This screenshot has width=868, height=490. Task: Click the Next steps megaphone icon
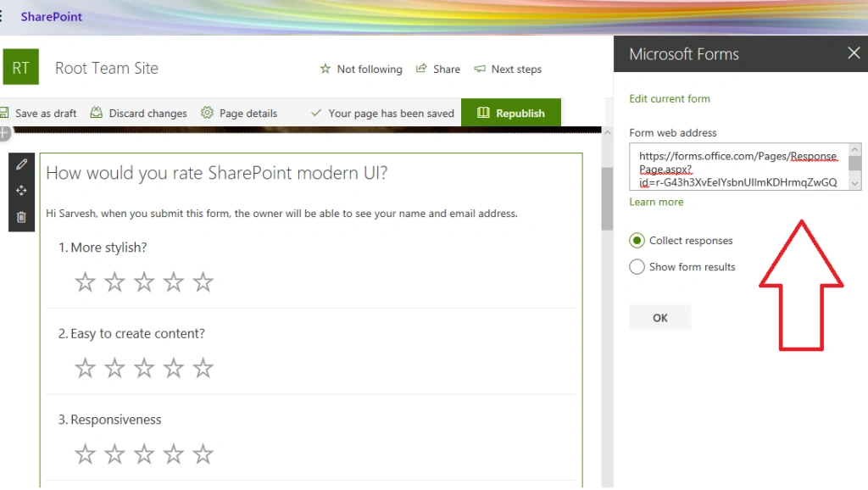(x=480, y=69)
